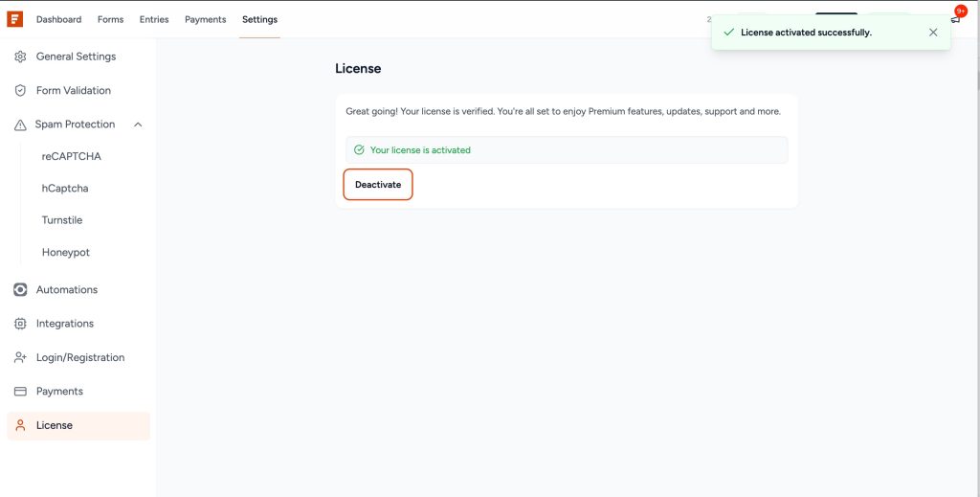Open the announcements megaphone notifications
The image size is (980, 497).
pos(954,19)
